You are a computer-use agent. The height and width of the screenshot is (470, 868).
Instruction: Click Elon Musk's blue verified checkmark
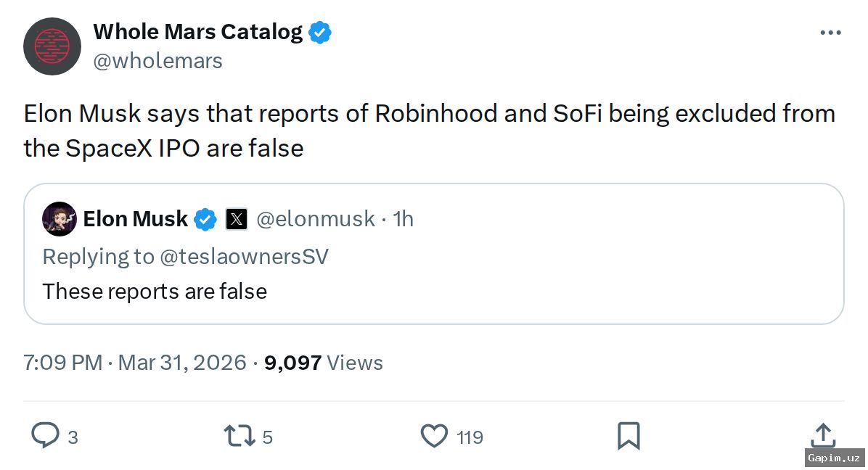pyautogui.click(x=205, y=219)
